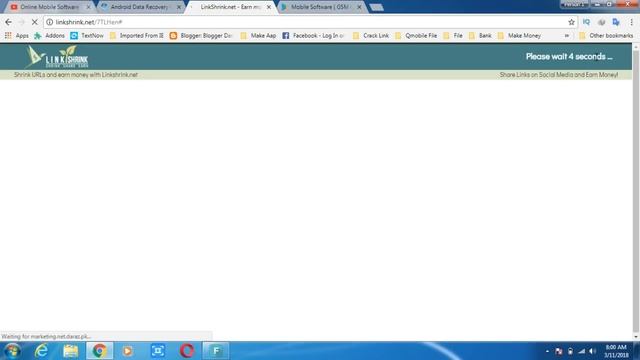Go back with the browser back arrow
The width and height of the screenshot is (640, 360).
[x=9, y=22]
